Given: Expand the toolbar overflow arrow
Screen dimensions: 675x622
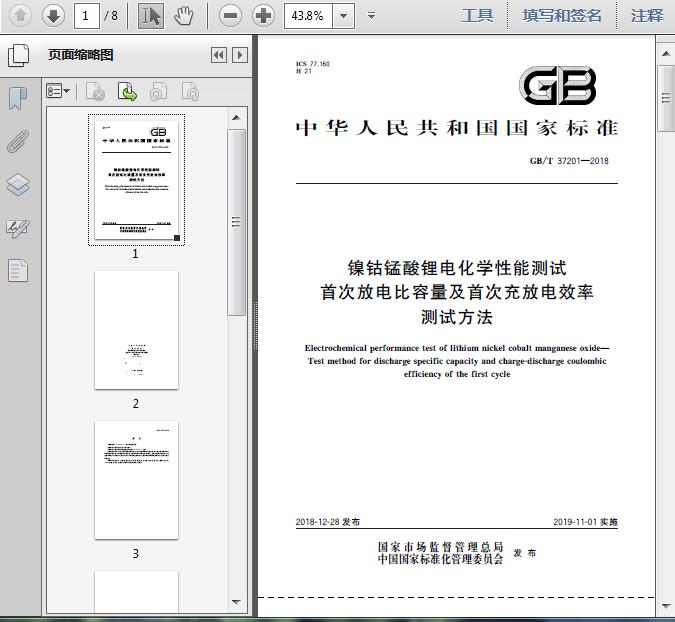Looking at the screenshot, I should pos(371,16).
